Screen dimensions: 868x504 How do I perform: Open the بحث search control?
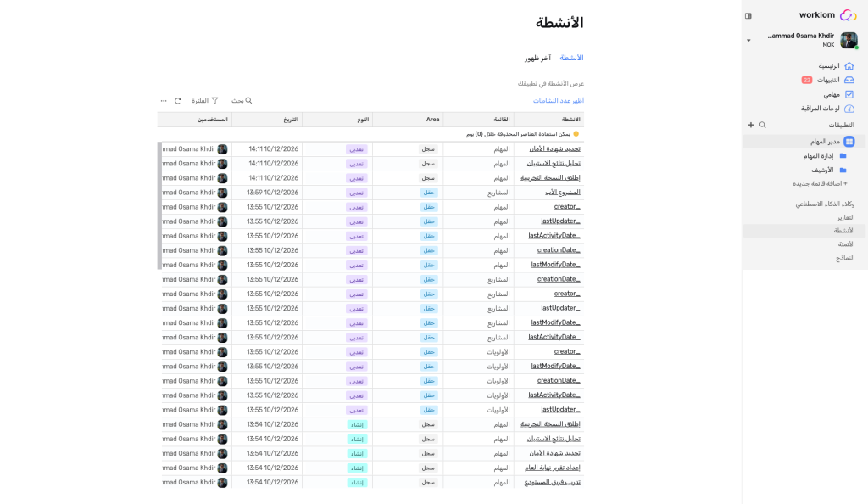pos(242,101)
